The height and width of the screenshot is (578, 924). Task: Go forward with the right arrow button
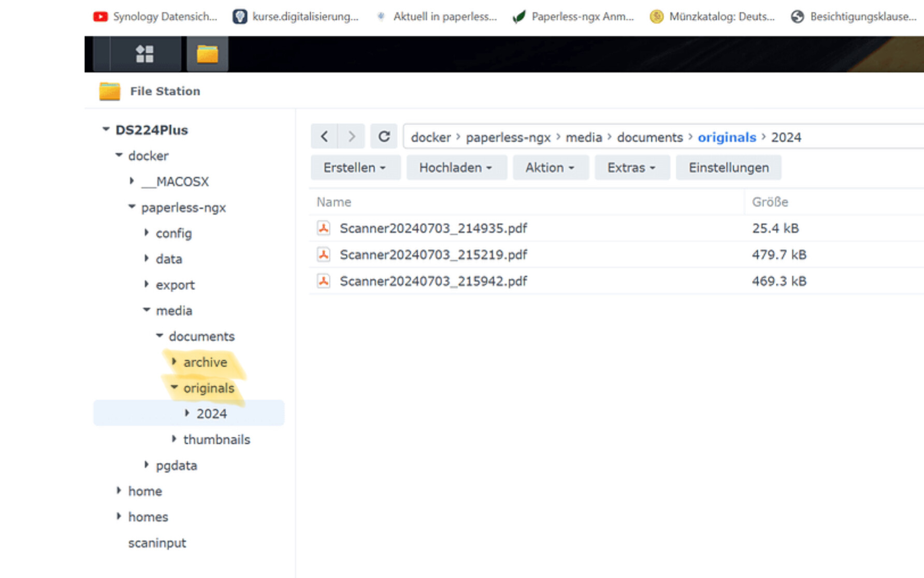tap(352, 137)
